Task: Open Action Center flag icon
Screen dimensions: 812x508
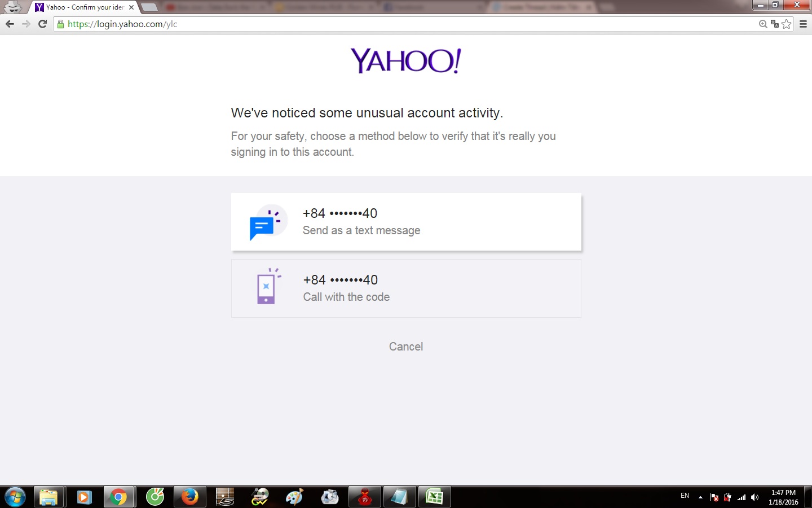Action: point(714,497)
